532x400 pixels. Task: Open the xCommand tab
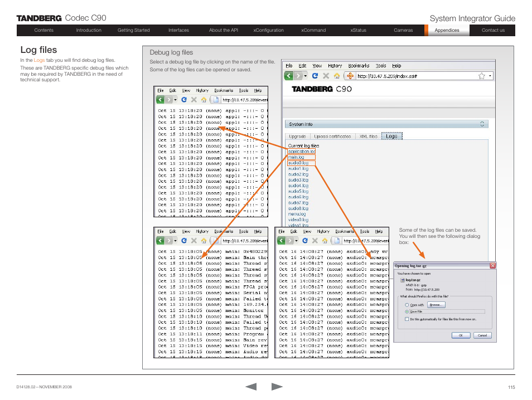point(313,30)
